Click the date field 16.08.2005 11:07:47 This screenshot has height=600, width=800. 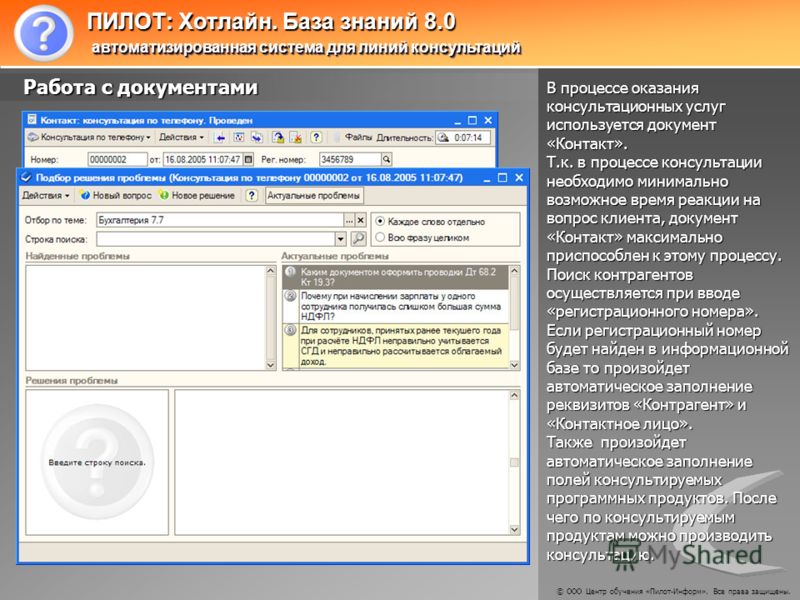click(203, 160)
